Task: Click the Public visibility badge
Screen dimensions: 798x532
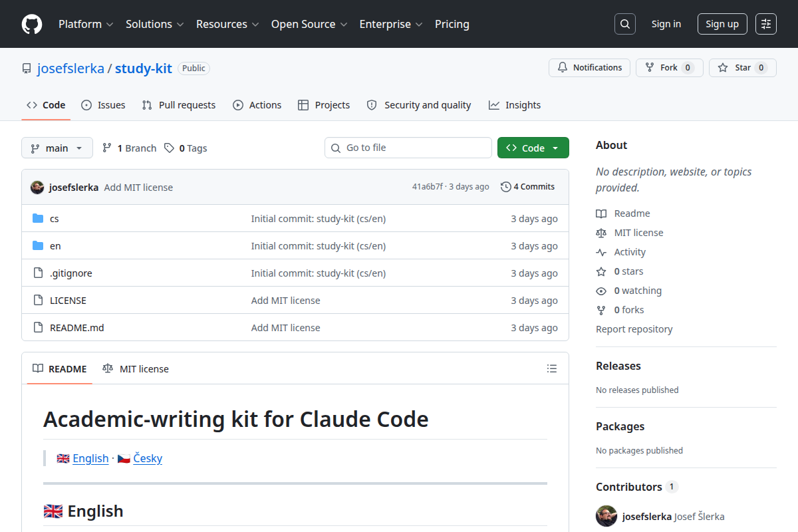Action: [x=194, y=68]
